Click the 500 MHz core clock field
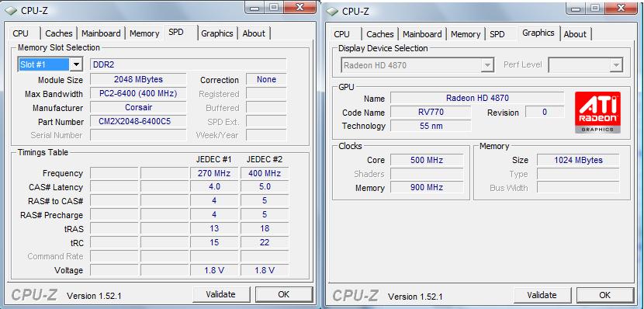This screenshot has height=309, width=644. point(427,160)
